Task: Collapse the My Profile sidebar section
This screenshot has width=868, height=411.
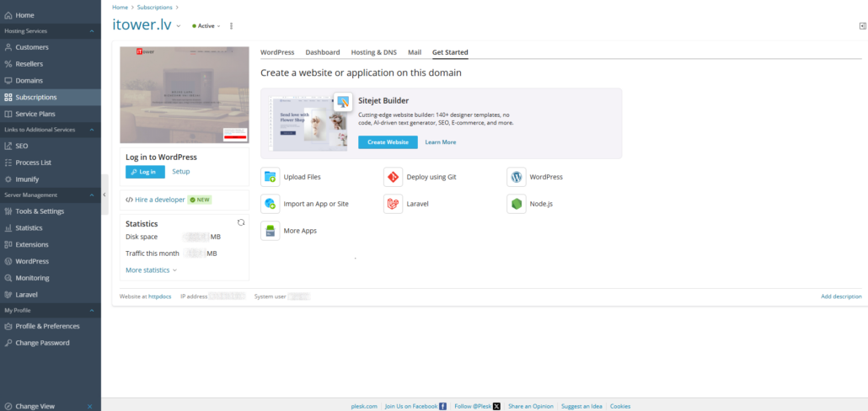Action: [92, 310]
